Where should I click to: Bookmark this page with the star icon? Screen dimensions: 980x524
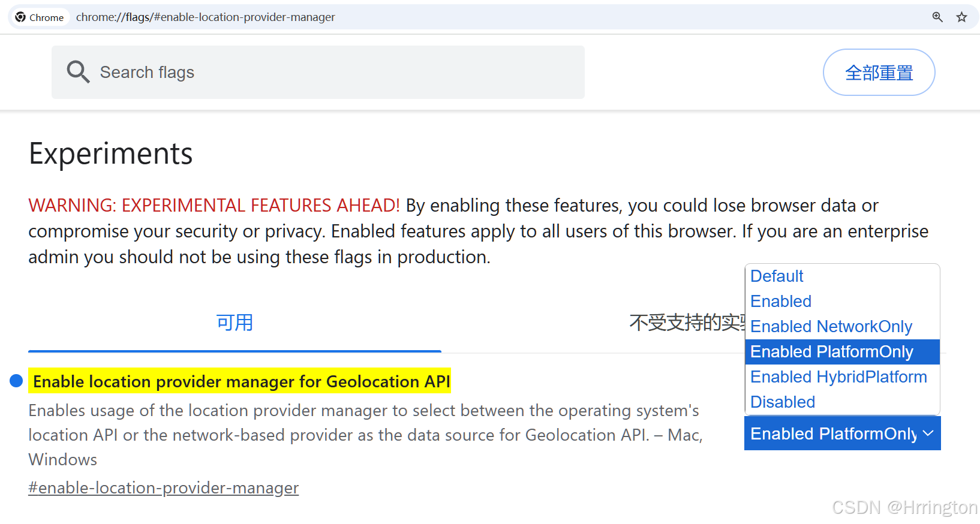pos(962,17)
